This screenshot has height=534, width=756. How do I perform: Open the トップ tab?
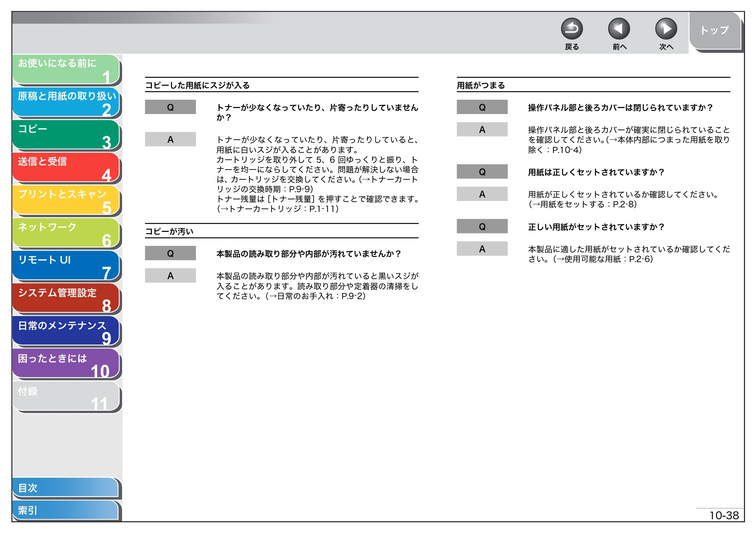pyautogui.click(x=715, y=30)
